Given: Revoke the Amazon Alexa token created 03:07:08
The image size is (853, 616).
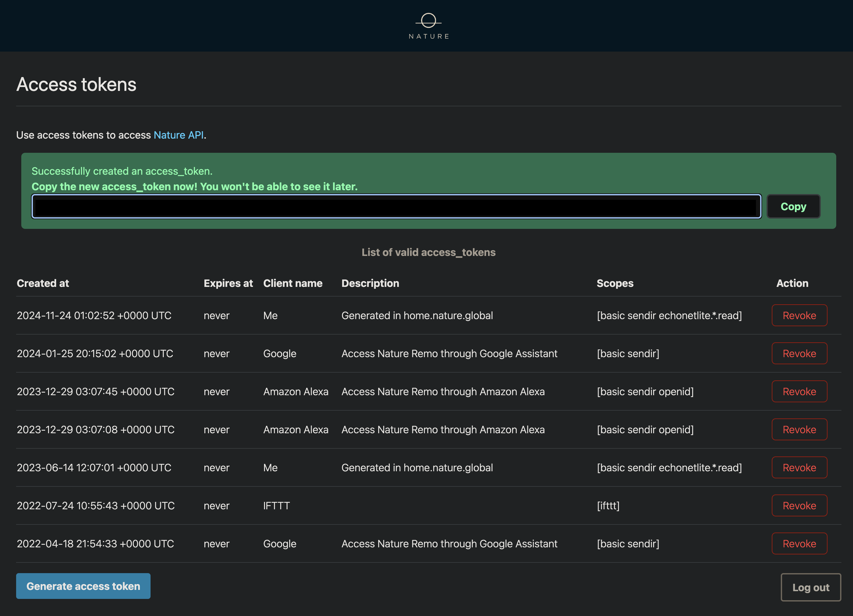Looking at the screenshot, I should coord(799,429).
